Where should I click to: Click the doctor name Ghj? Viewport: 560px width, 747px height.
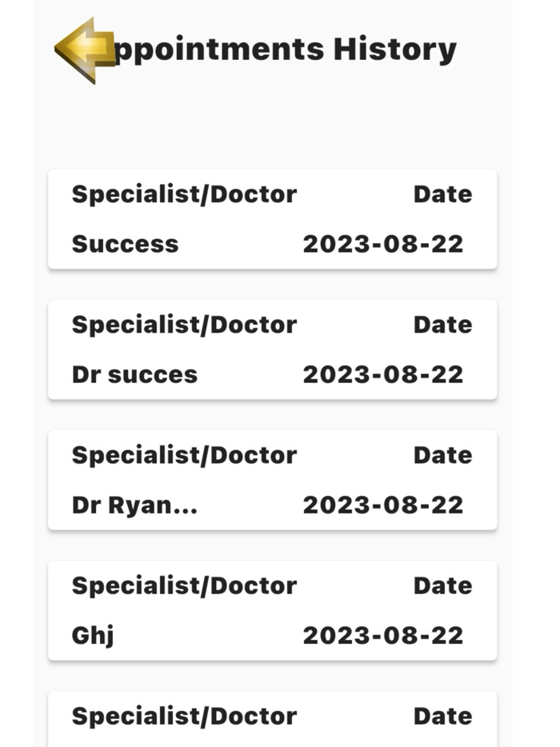coord(91,635)
